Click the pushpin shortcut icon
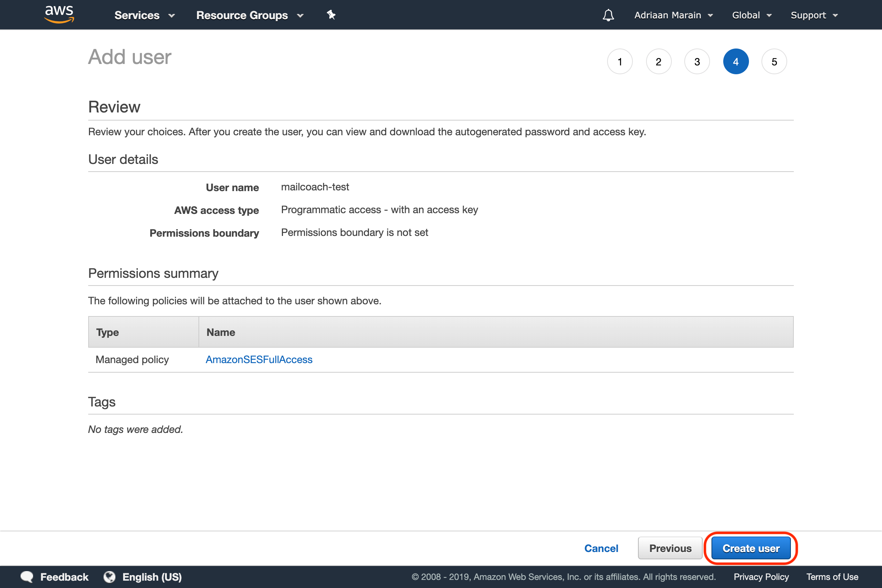This screenshot has width=882, height=588. pyautogui.click(x=331, y=15)
